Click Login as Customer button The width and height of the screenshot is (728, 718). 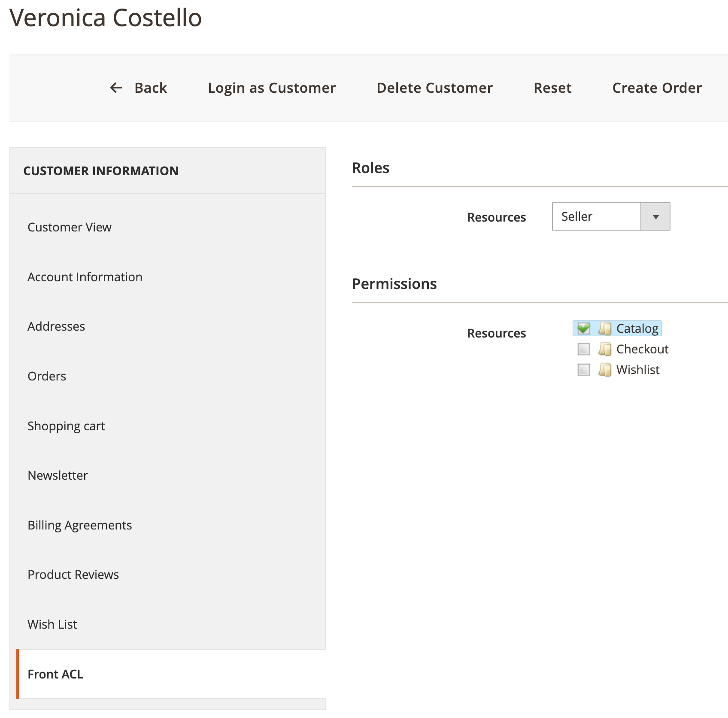point(272,88)
